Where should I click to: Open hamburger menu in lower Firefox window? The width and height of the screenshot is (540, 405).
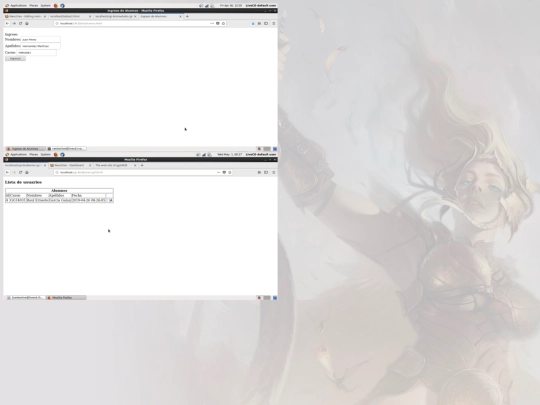pyautogui.click(x=274, y=172)
